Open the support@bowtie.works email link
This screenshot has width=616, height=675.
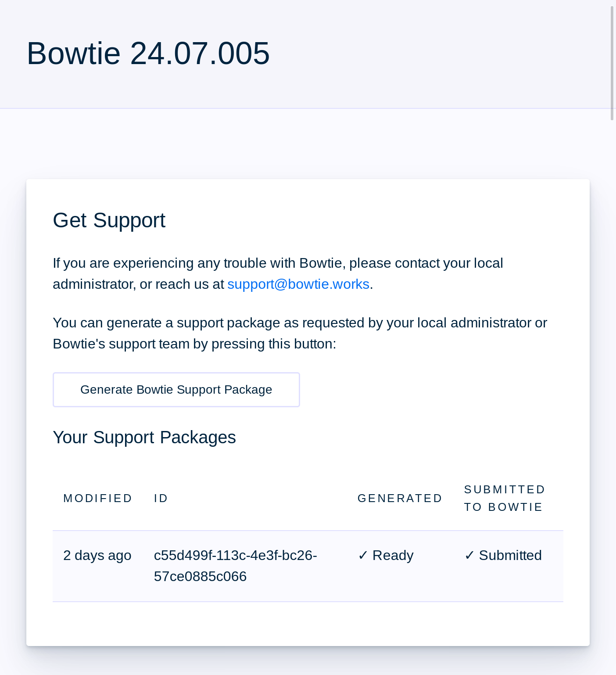pos(298,284)
